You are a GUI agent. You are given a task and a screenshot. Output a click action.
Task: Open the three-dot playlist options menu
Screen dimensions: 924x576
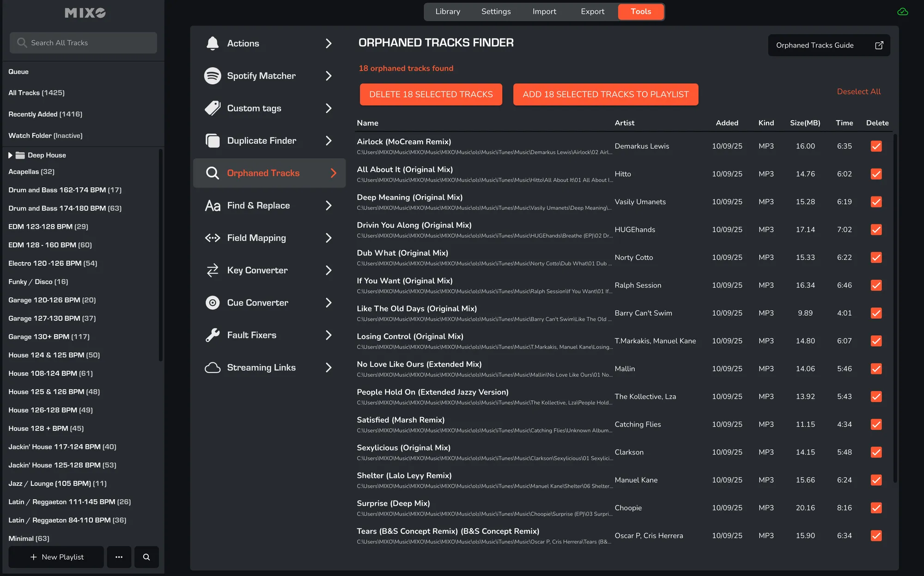tap(119, 557)
